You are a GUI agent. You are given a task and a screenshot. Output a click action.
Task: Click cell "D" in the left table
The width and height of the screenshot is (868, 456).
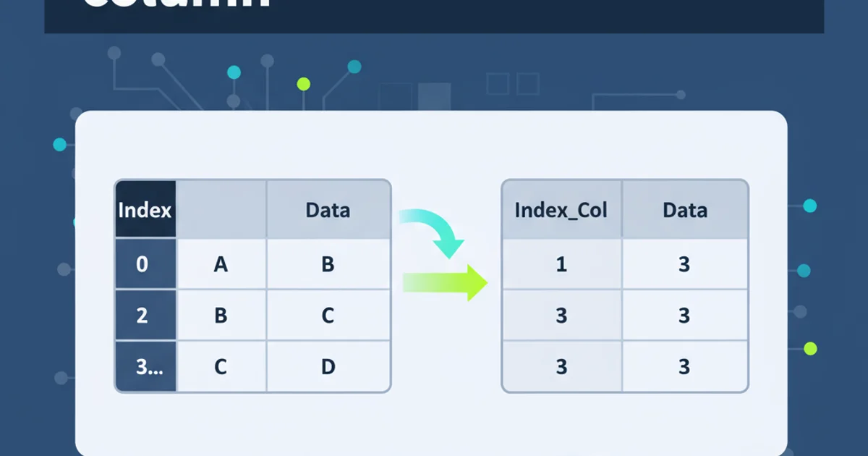(x=328, y=367)
